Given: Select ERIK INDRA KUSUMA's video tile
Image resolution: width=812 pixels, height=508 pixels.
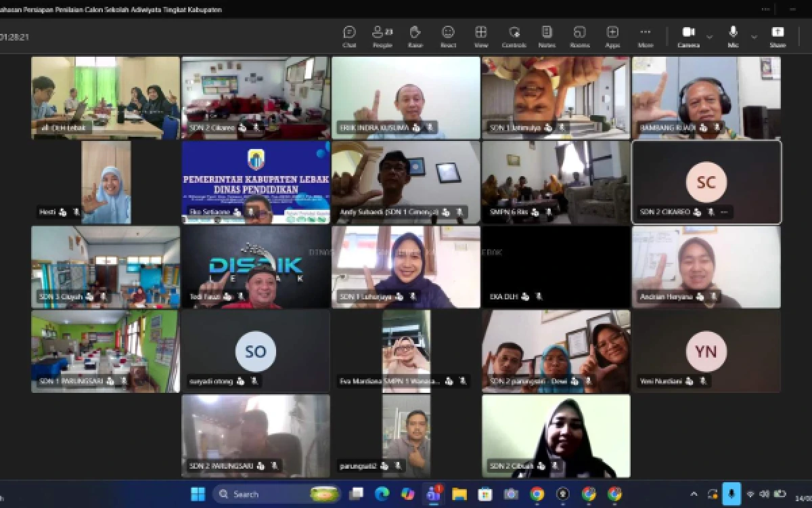Looking at the screenshot, I should pyautogui.click(x=406, y=98).
